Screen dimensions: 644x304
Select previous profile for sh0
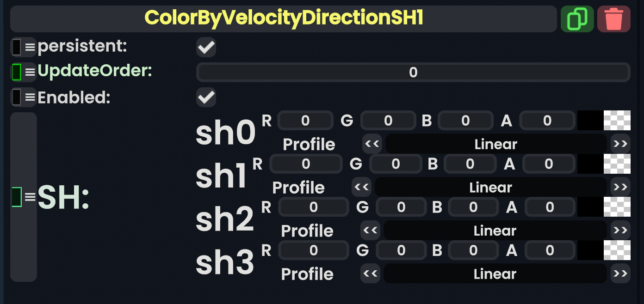pyautogui.click(x=372, y=144)
